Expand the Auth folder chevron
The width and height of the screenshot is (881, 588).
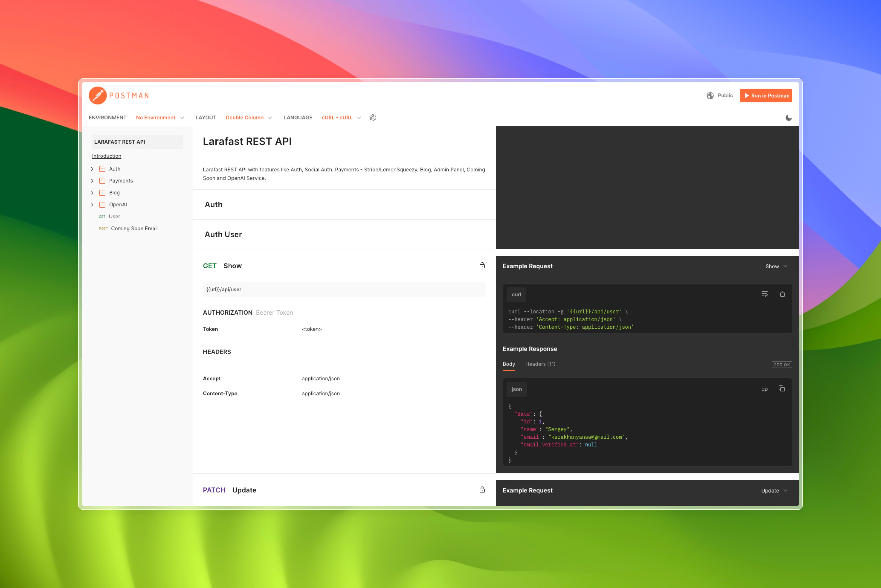click(92, 169)
